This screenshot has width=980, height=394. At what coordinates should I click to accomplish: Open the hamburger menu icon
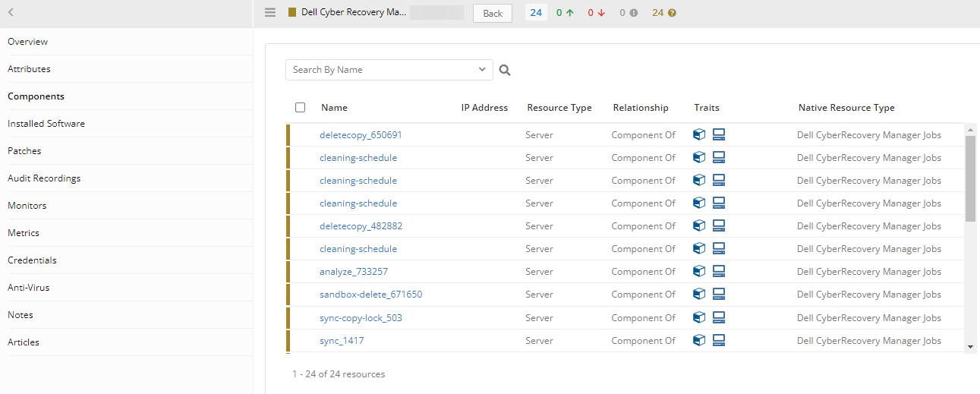pos(270,13)
